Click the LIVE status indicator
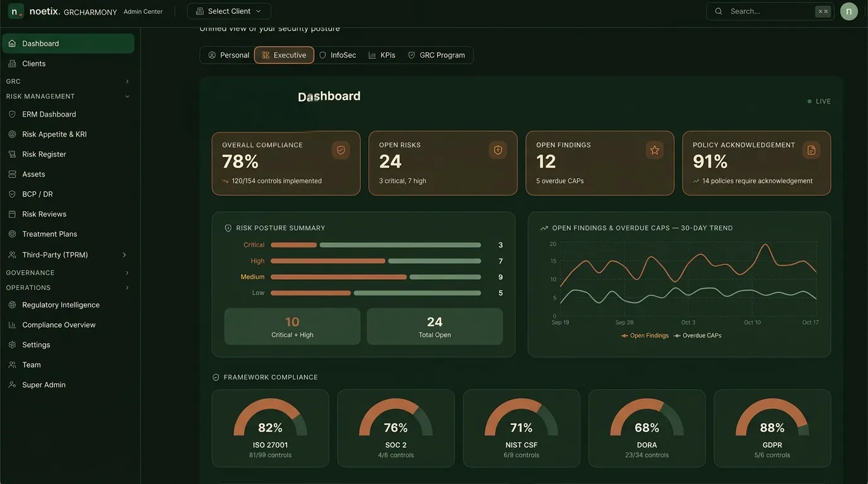The width and height of the screenshot is (868, 484). point(819,101)
